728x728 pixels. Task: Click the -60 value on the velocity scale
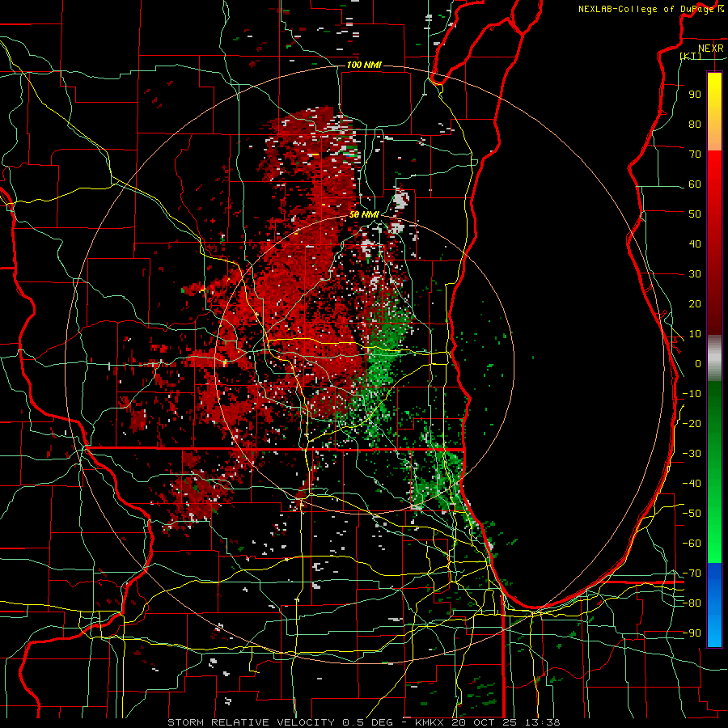692,544
